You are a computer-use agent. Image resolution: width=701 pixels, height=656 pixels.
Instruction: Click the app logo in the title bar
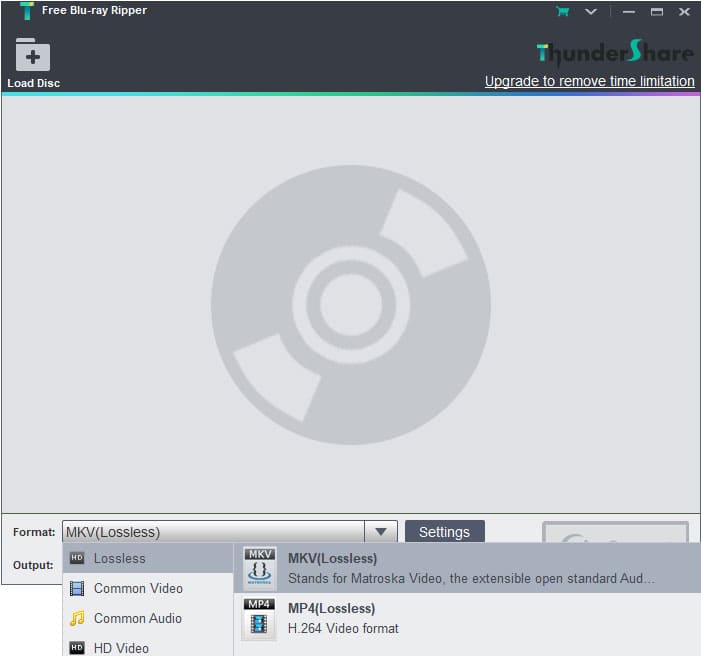coord(27,11)
